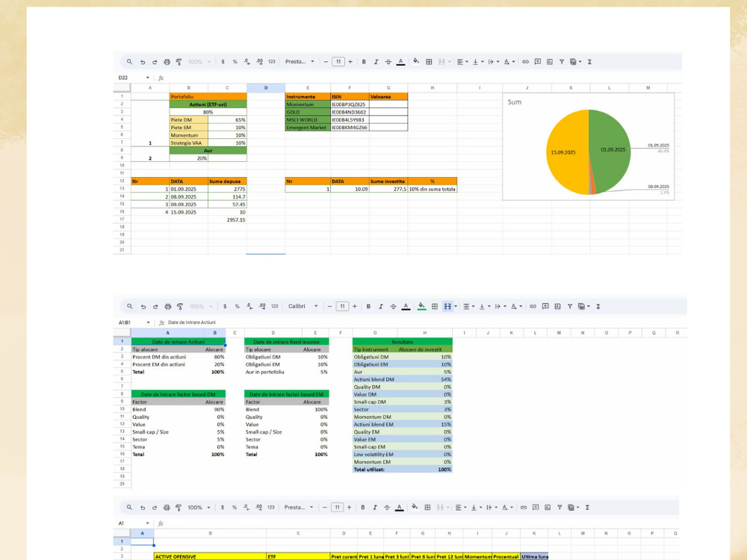Toggle bold in the ACTIVE OFENSIVE sheet toolbar

click(363, 508)
